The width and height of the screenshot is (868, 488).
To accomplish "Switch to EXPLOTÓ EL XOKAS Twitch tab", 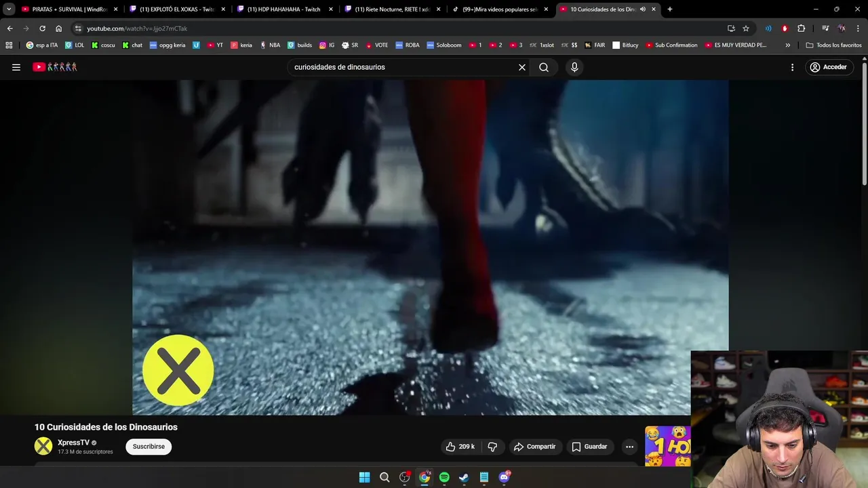I will tap(177, 9).
